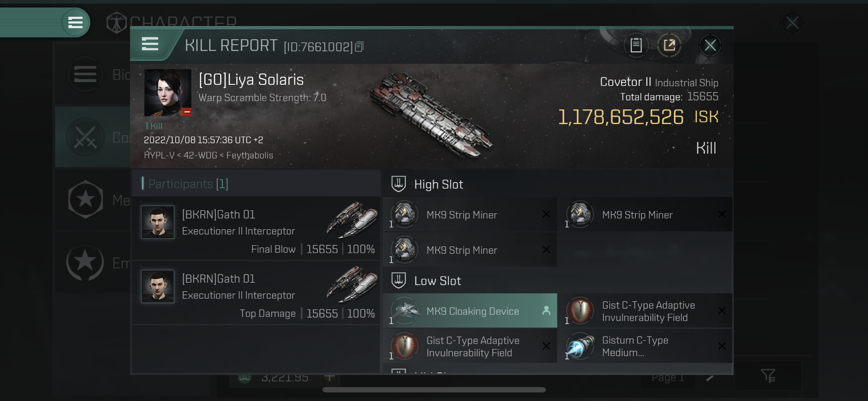Click the share kill report icon
868x401 pixels.
669,45
